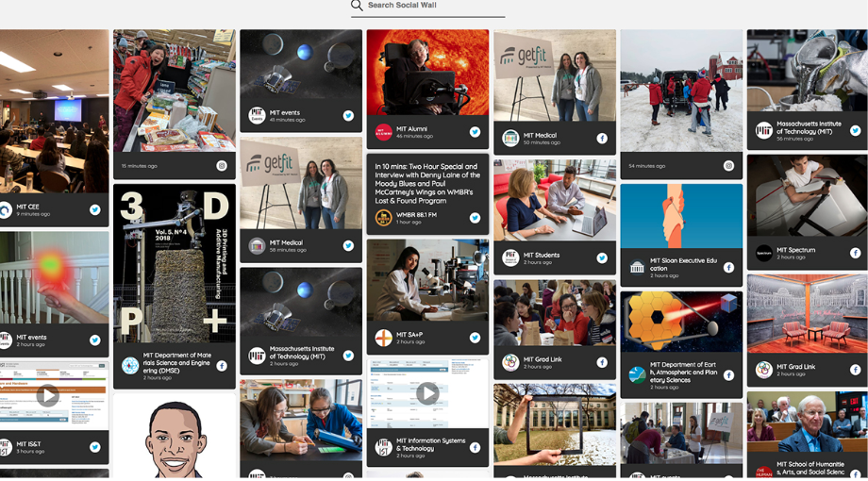Click the search magnifier icon
This screenshot has height=481, width=868.
click(x=357, y=6)
